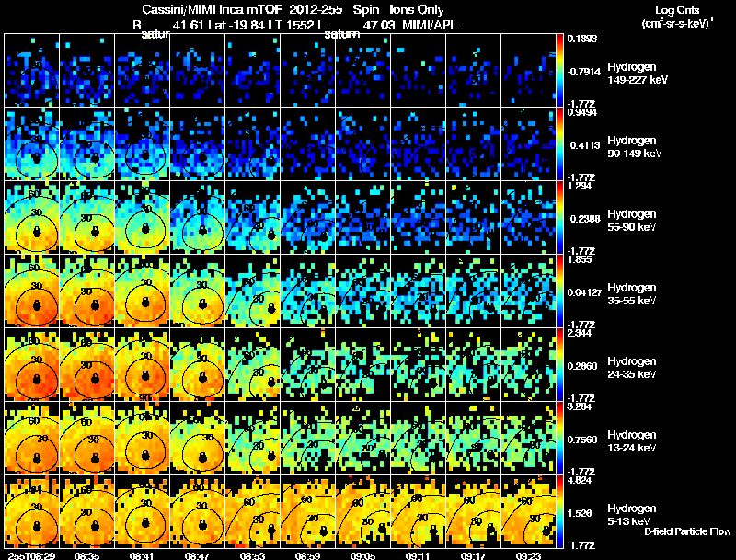Open the 90-149 keV panel at 08:35

coord(86,144)
